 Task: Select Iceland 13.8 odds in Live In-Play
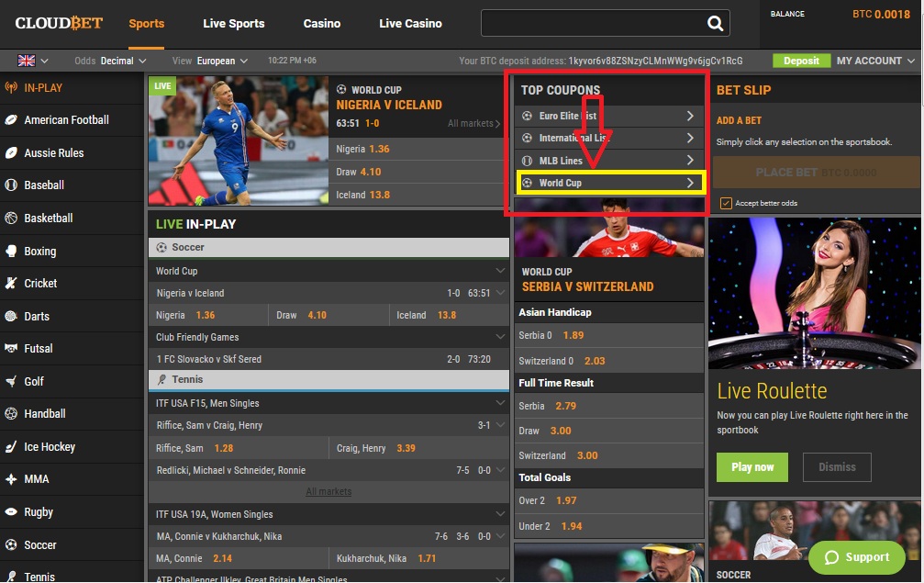(449, 315)
